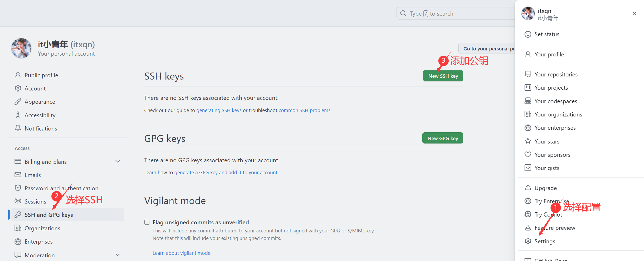Click the Try Copilot icon
This screenshot has height=261, width=644.
528,214
